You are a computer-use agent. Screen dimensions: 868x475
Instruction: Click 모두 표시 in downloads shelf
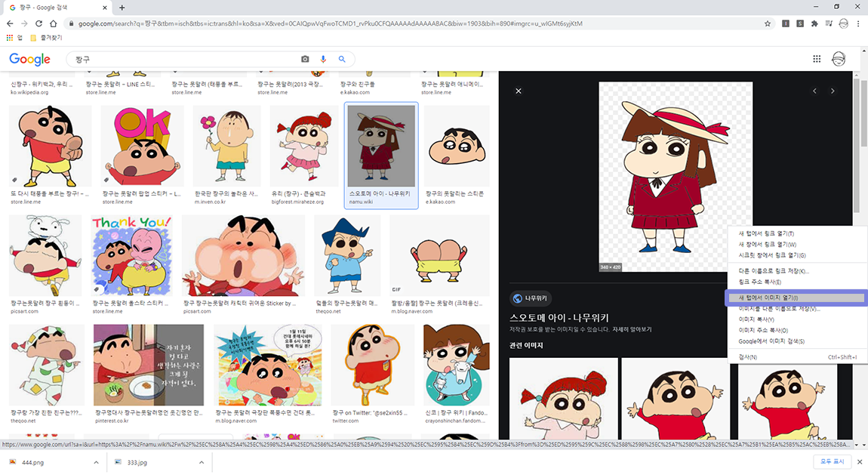click(832, 461)
